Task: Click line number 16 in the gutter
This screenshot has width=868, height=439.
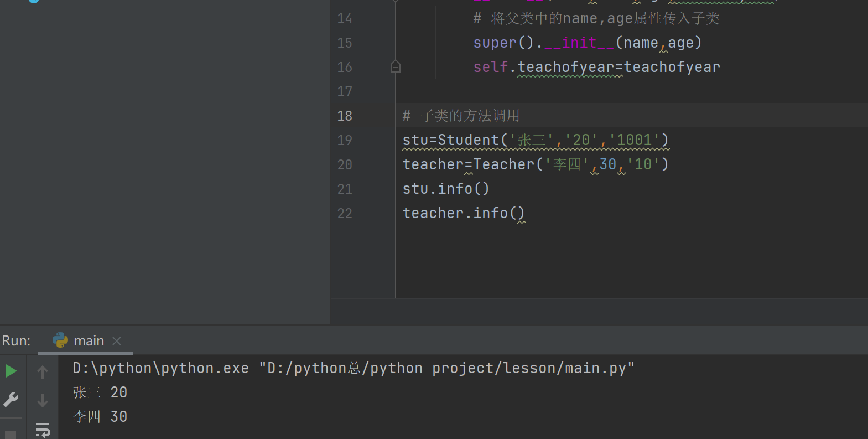Action: tap(345, 67)
